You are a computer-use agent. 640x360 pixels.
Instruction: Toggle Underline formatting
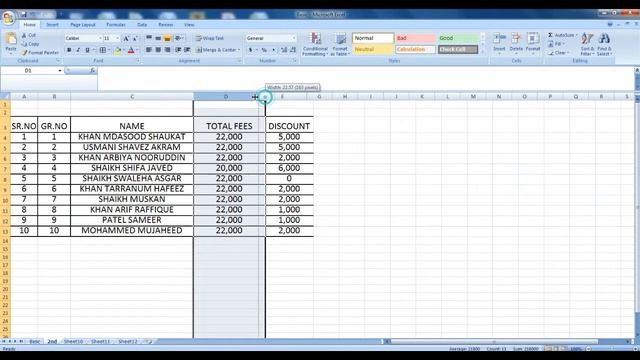coord(87,50)
